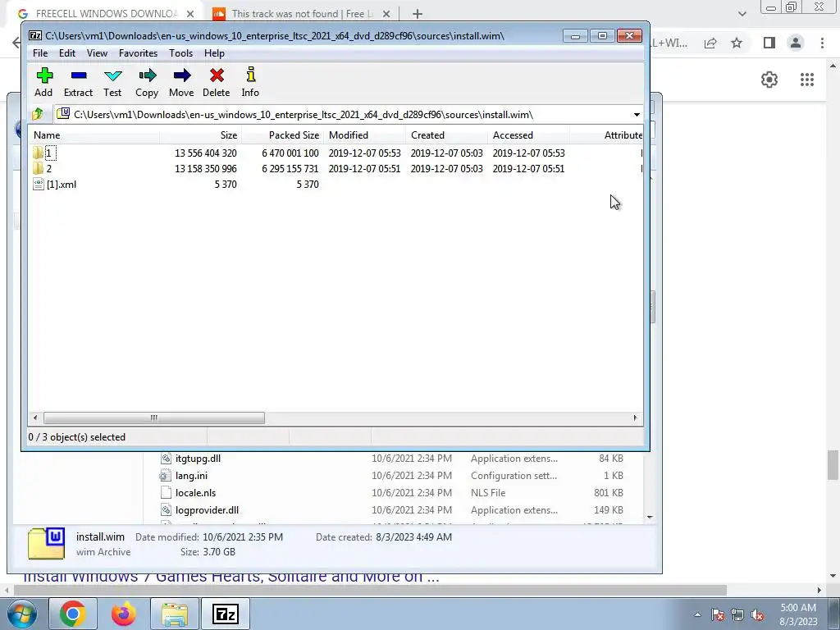This screenshot has width=840, height=630.
Task: Click the browser page horizontal scrollbar
Action: tap(370, 590)
